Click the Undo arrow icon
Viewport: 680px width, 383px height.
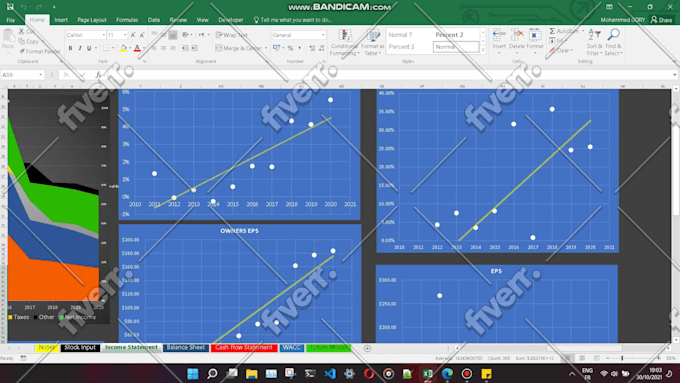pos(23,7)
